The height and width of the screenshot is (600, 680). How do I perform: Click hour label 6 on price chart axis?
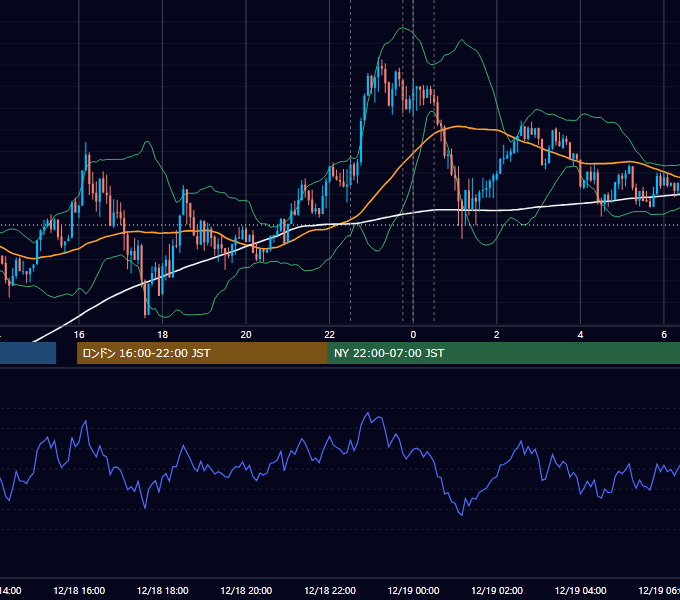tap(664, 335)
